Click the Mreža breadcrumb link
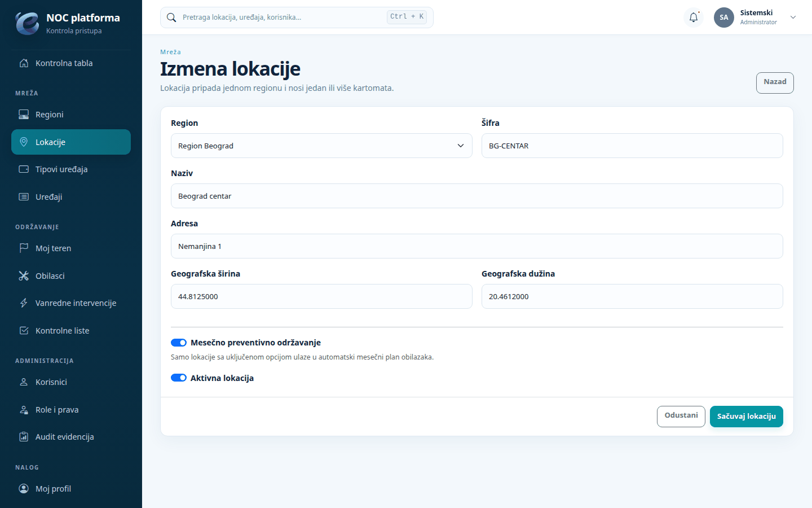Image resolution: width=812 pixels, height=508 pixels. tap(170, 52)
